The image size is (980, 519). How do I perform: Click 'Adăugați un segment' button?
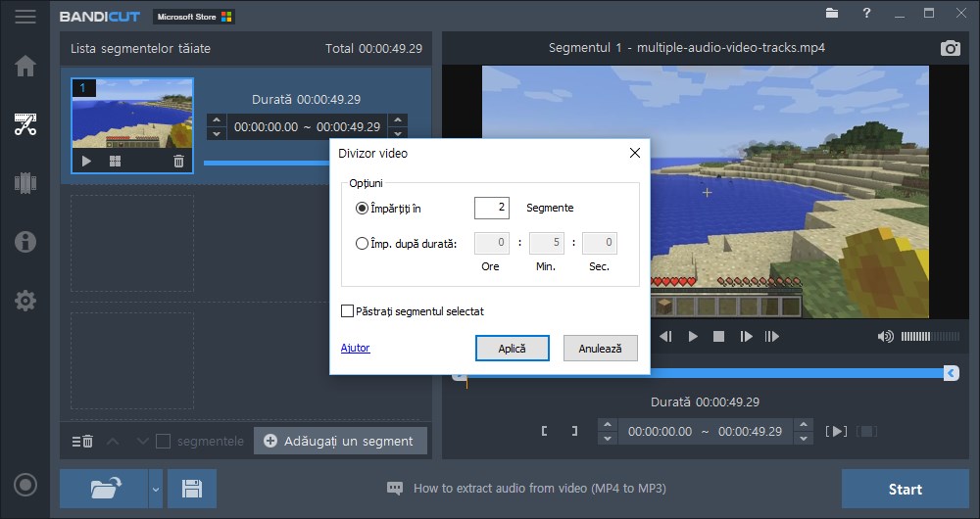click(x=340, y=441)
